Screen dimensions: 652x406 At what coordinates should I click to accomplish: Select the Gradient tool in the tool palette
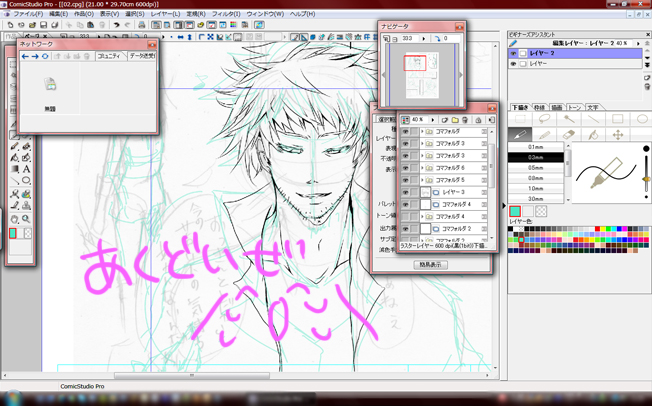(x=15, y=169)
